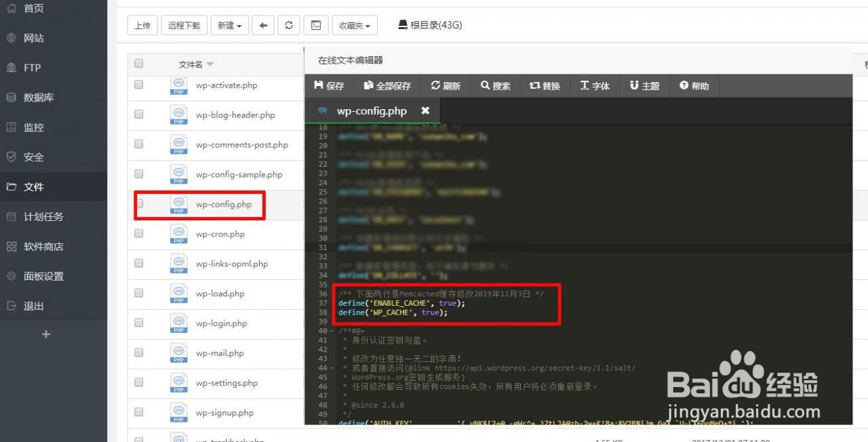Click 替换 replace in editor toolbar
This screenshot has height=442, width=868.
[545, 85]
